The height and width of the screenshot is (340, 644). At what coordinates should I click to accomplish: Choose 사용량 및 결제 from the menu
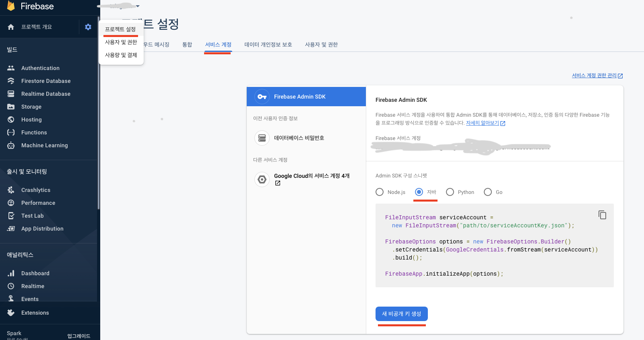(121, 55)
